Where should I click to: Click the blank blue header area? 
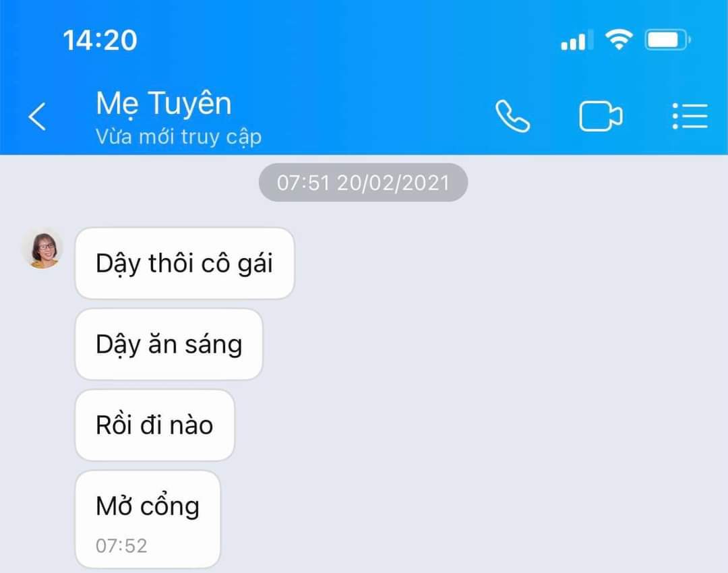click(371, 116)
